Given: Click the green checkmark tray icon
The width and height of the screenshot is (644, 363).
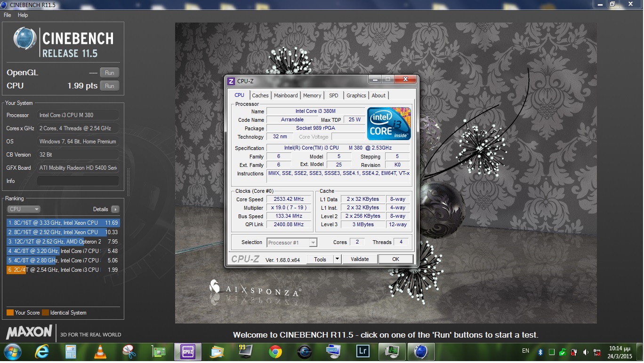Looking at the screenshot, I should tap(563, 352).
